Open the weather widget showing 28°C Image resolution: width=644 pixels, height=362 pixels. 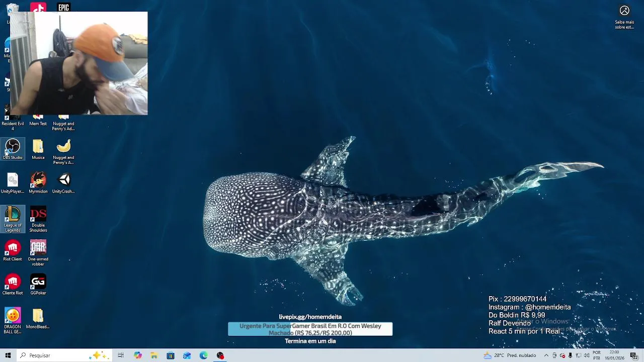[x=510, y=355]
